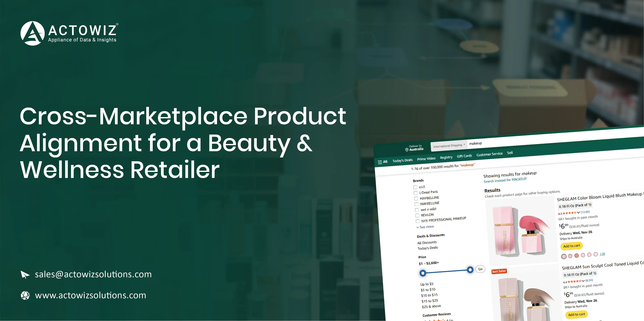Click the paper plane email icon
The height and width of the screenshot is (321, 644).
(x=25, y=275)
